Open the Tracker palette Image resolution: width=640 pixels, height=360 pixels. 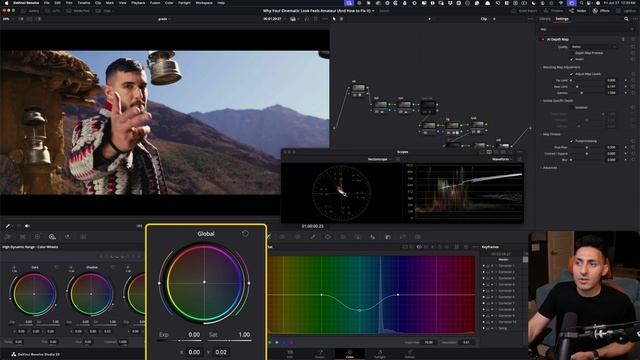[343, 237]
